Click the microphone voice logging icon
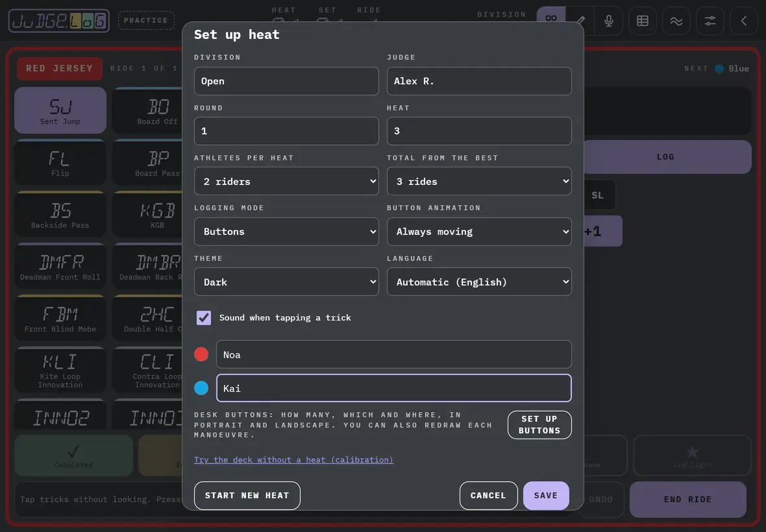 [x=609, y=21]
